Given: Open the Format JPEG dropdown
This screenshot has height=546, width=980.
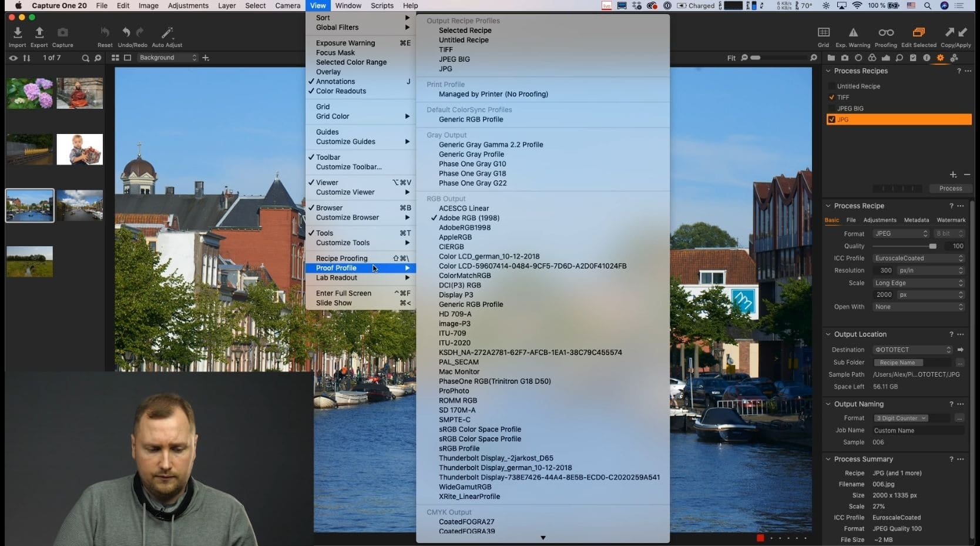Looking at the screenshot, I should 901,234.
